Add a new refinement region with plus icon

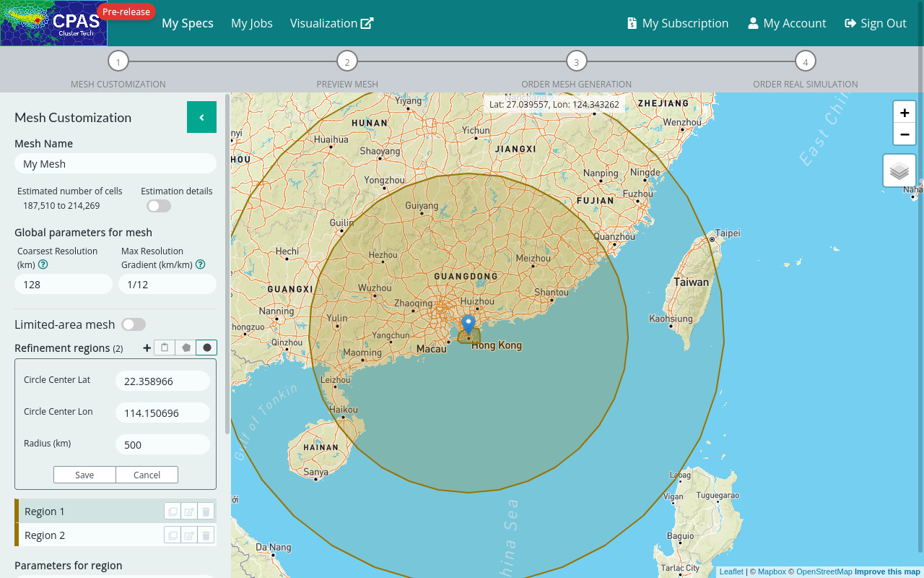[147, 348]
